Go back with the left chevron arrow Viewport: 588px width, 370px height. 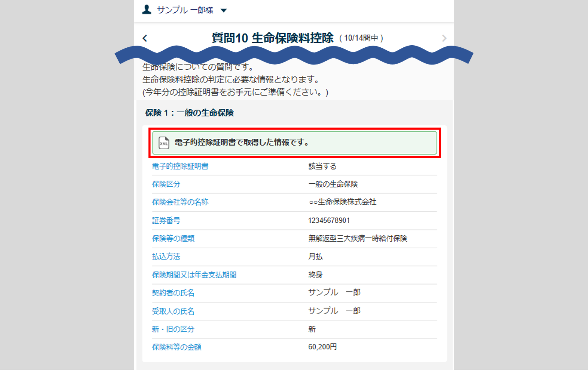tap(145, 38)
